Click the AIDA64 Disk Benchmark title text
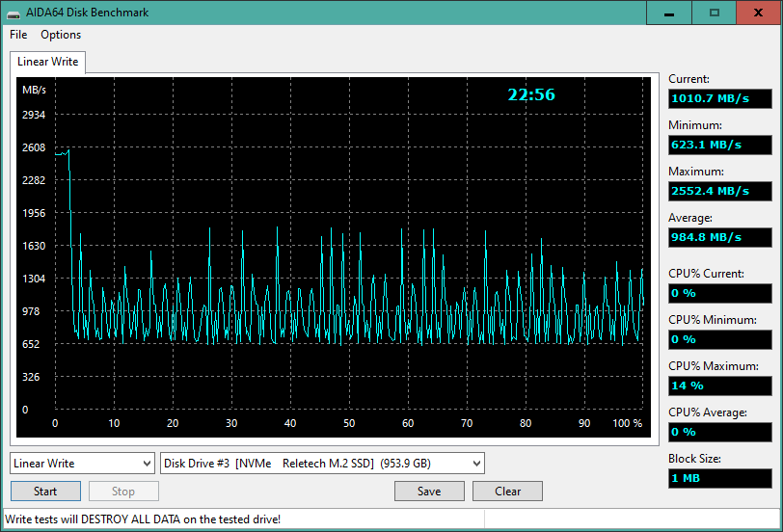Screen dimensions: 783x532 coord(88,13)
